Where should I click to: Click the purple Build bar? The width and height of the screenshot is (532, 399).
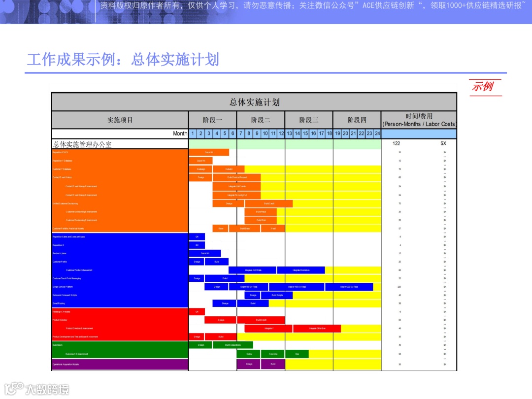(x=273, y=364)
